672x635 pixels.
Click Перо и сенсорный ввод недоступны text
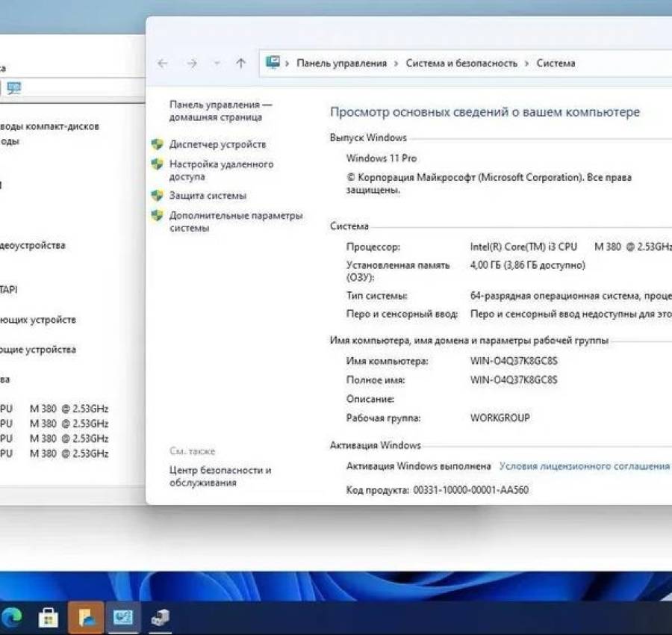point(571,314)
